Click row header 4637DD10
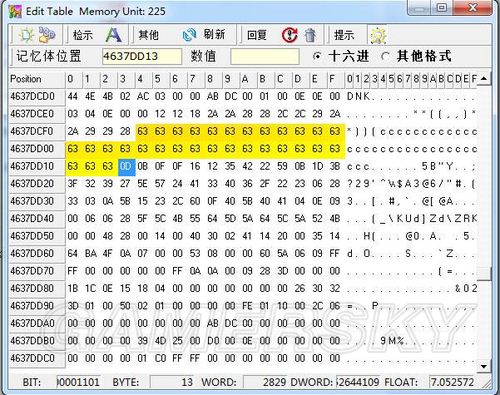Image resolution: width=500 pixels, height=395 pixels. [37, 166]
